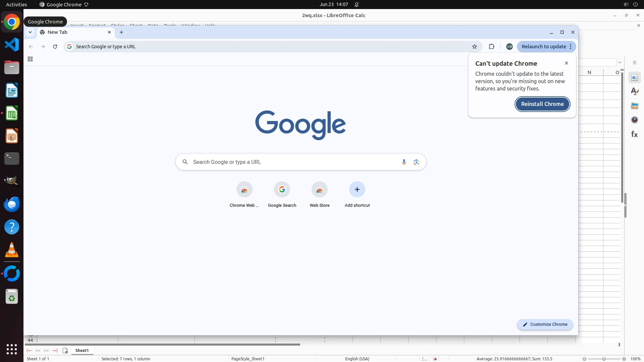Click the Chrome profile avatar icon
The image size is (644, 362).
click(509, 47)
